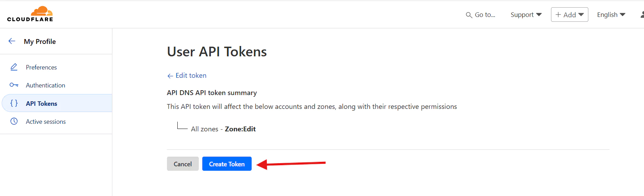
Task: Click the API Tokens curly braces icon
Action: click(x=14, y=103)
